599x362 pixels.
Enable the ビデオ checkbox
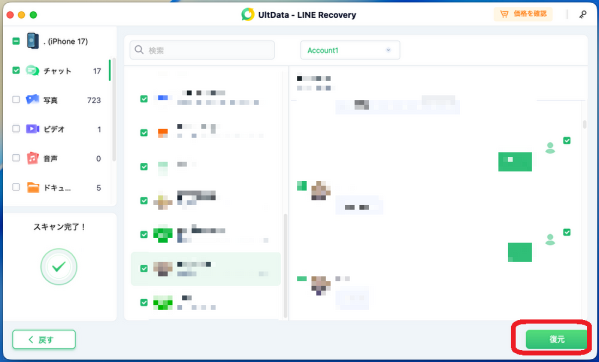pyautogui.click(x=16, y=129)
